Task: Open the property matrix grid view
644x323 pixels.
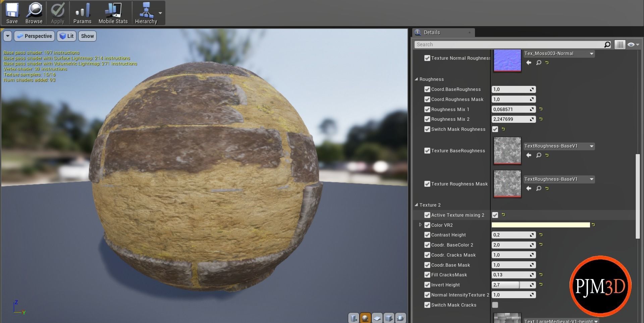Action: pyautogui.click(x=620, y=45)
